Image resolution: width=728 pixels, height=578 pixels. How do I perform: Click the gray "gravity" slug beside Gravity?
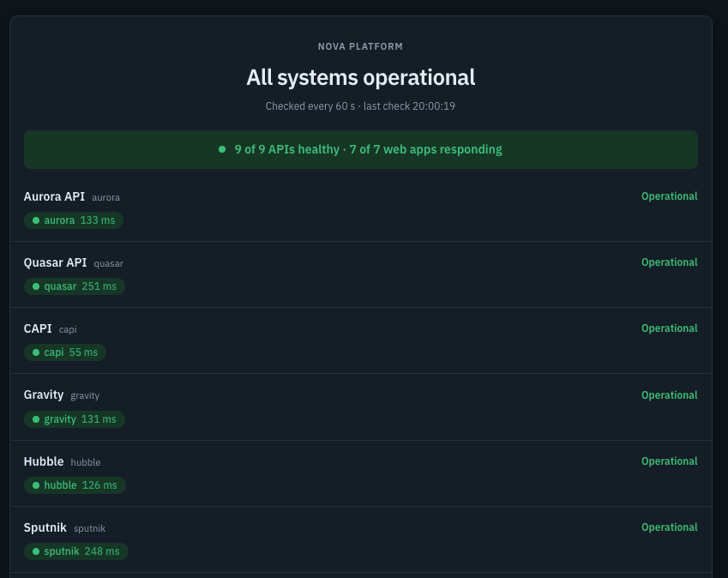pos(85,395)
